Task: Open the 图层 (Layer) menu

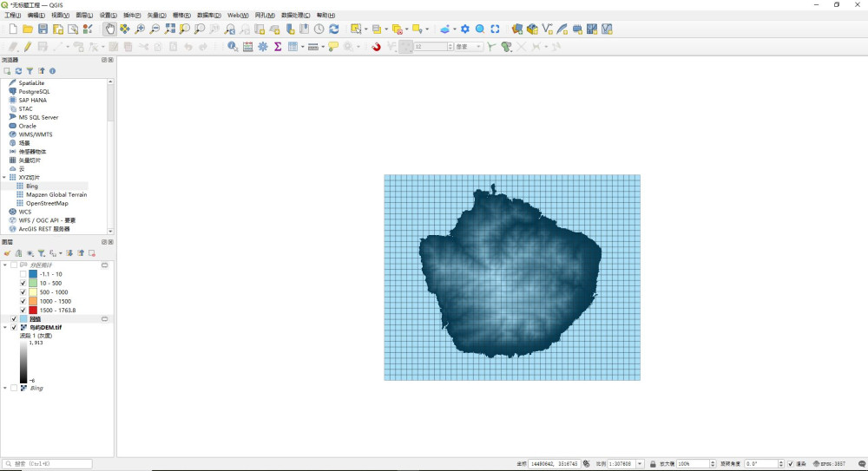Action: coord(84,16)
